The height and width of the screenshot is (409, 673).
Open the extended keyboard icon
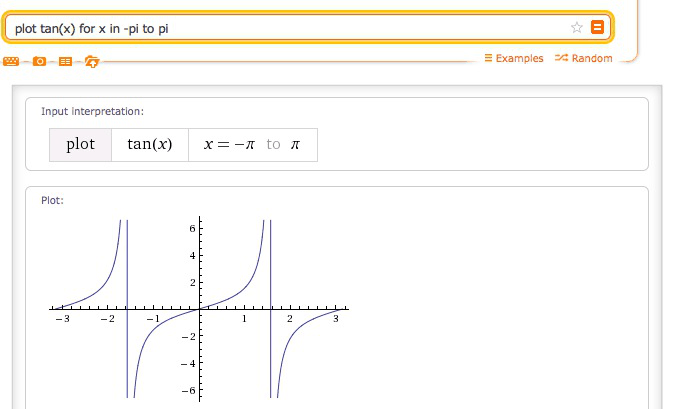pos(11,61)
